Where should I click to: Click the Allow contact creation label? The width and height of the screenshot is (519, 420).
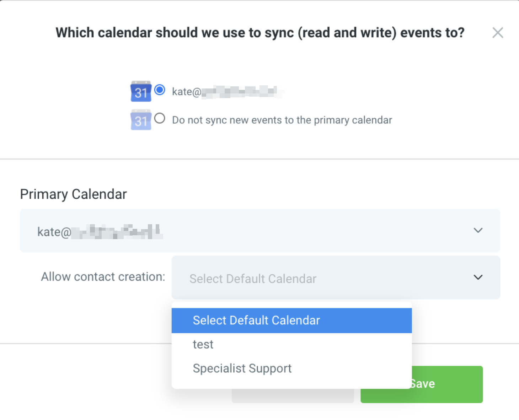click(x=103, y=277)
